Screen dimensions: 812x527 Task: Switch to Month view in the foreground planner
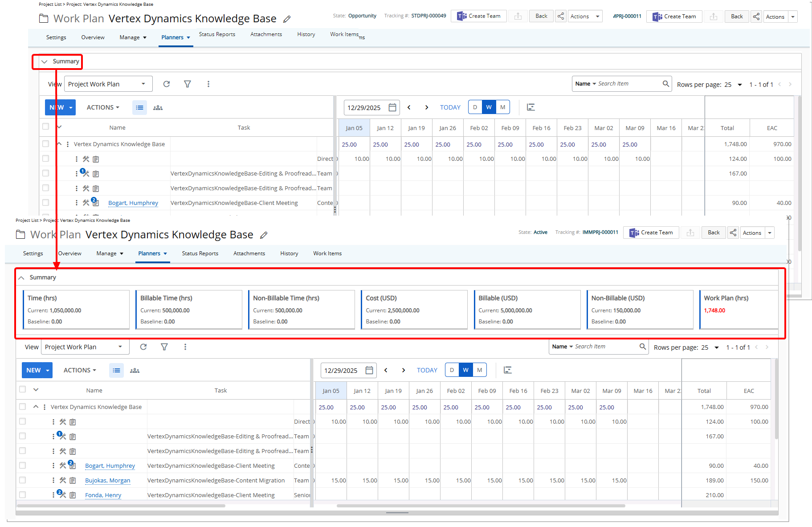(x=479, y=370)
